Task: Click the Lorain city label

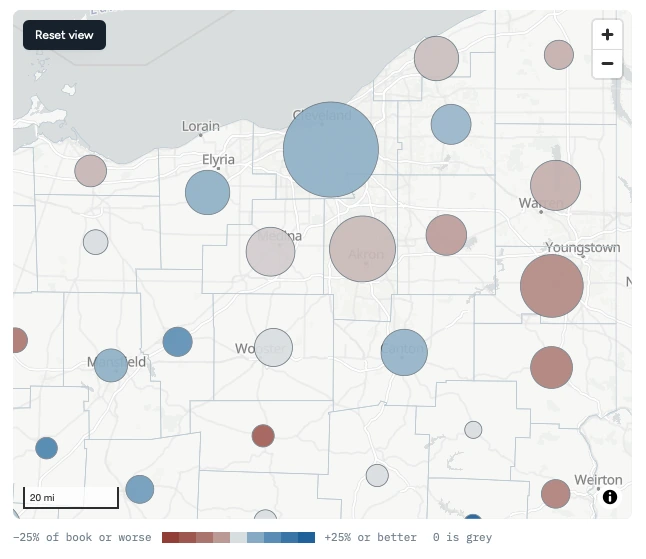Action: click(x=201, y=126)
